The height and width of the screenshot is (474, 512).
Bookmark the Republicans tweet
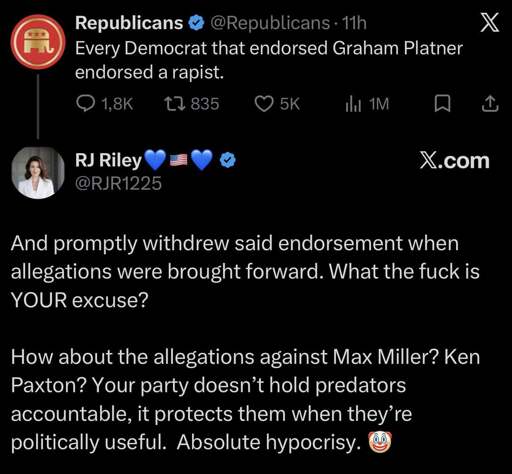click(x=443, y=104)
